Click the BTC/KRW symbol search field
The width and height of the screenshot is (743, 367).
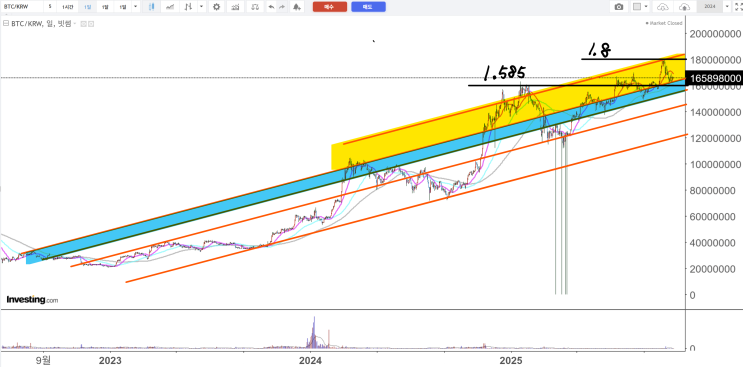click(22, 7)
